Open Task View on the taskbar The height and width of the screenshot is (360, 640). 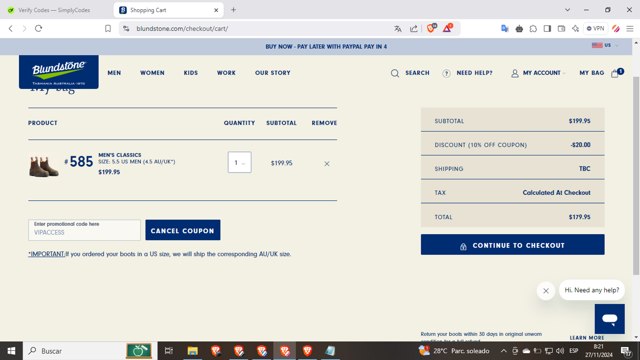[x=169, y=351]
